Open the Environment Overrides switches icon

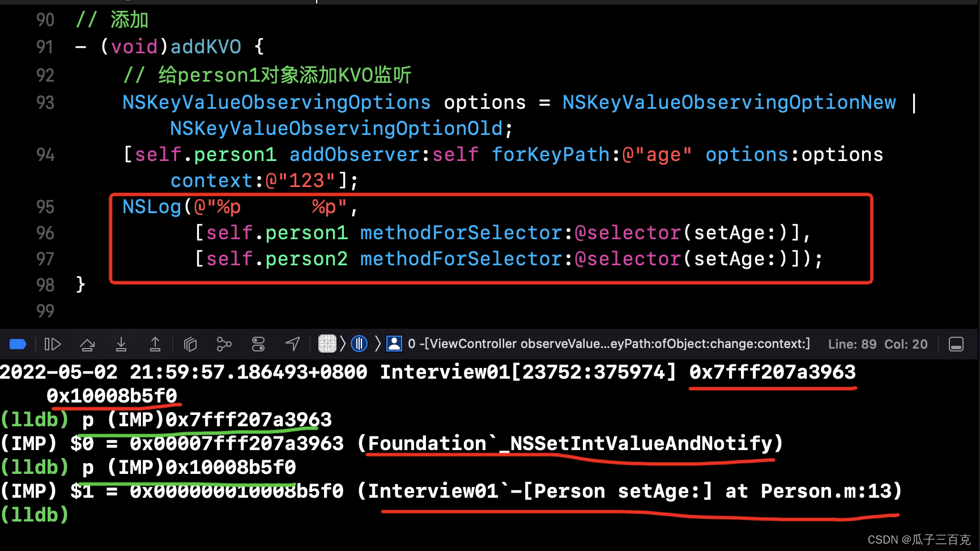click(258, 344)
